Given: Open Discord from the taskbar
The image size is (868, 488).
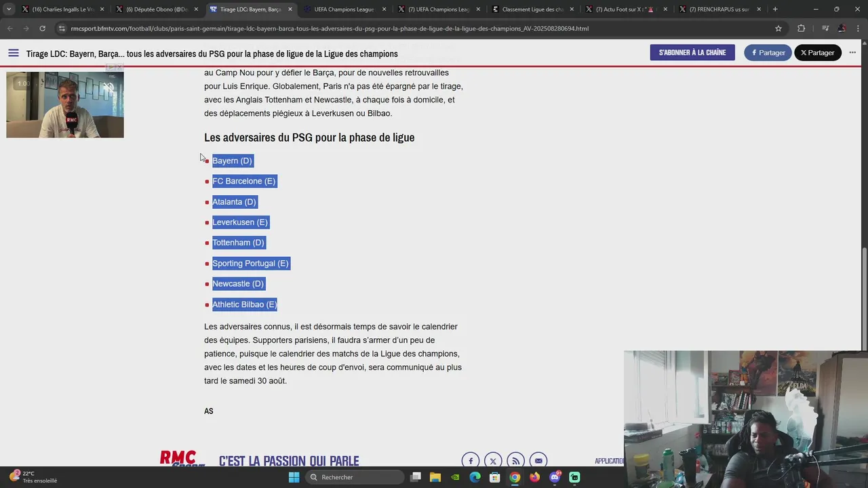Looking at the screenshot, I should (x=555, y=477).
